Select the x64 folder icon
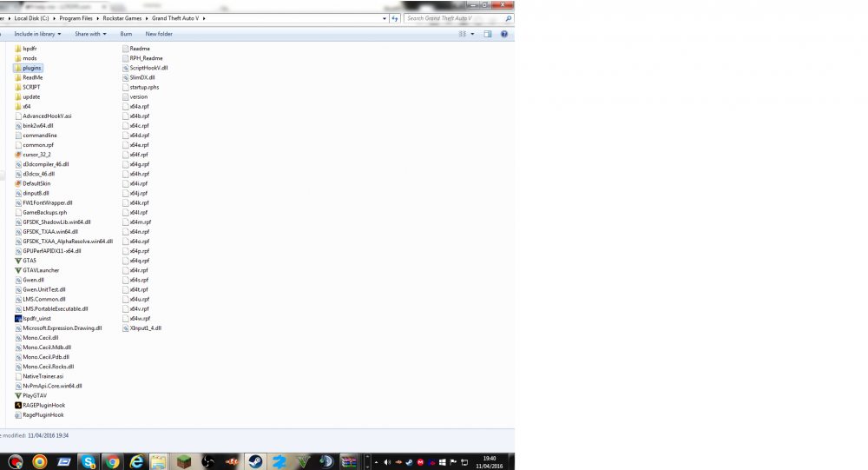868x470 pixels. click(17, 106)
